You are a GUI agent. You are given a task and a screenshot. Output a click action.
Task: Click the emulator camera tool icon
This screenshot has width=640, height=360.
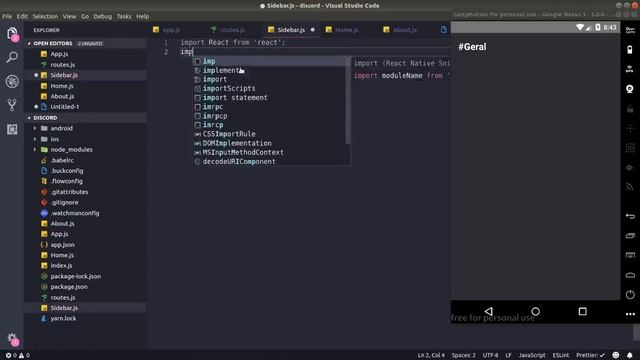[x=630, y=89]
